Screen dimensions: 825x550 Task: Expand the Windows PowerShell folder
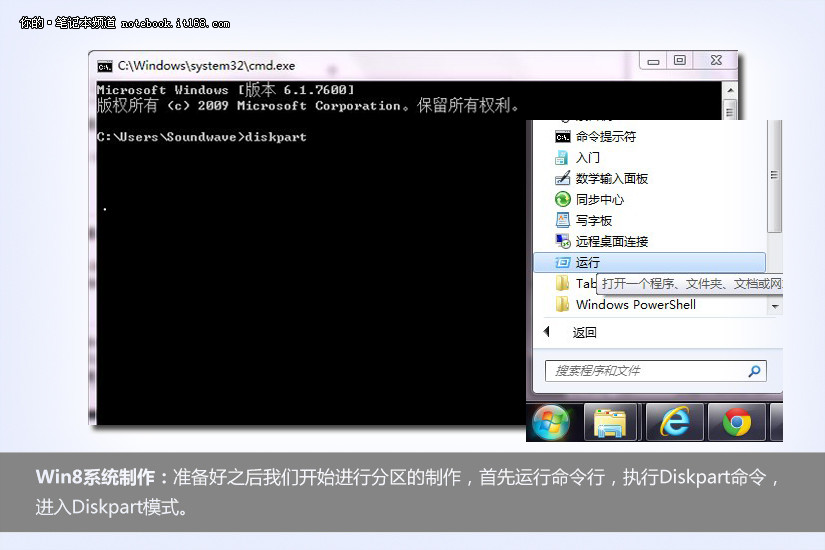pyautogui.click(x=650, y=304)
